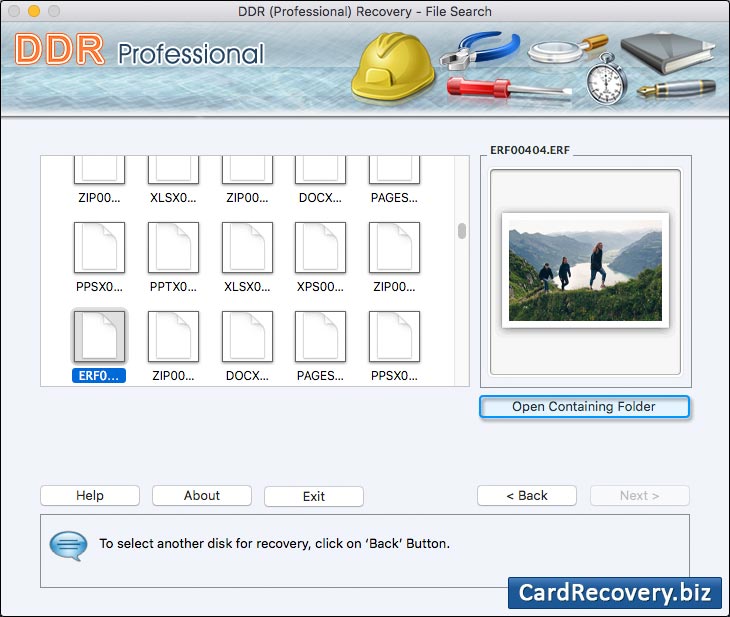Viewport: 730px width, 617px height.
Task: Exit the recovery application
Action: [x=314, y=496]
